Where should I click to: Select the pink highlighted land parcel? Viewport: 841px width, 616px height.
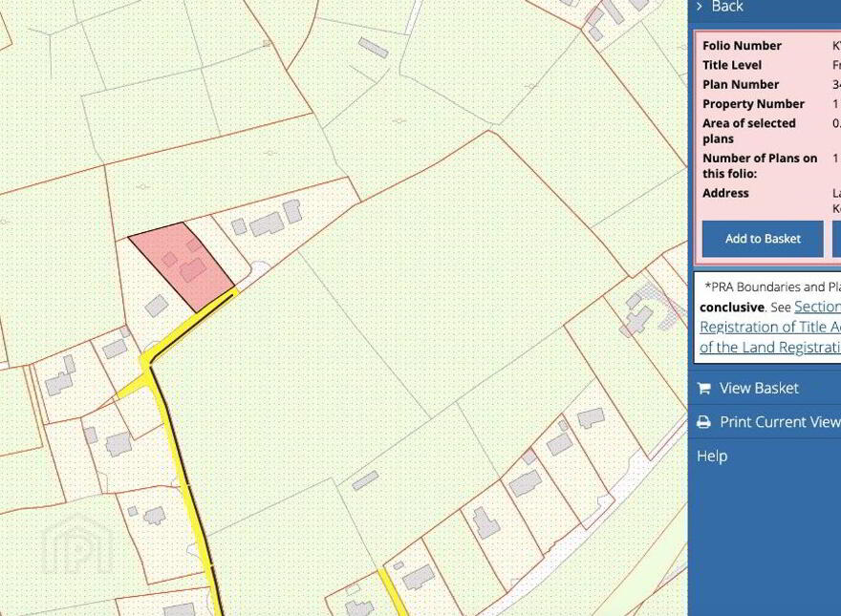tap(181, 266)
